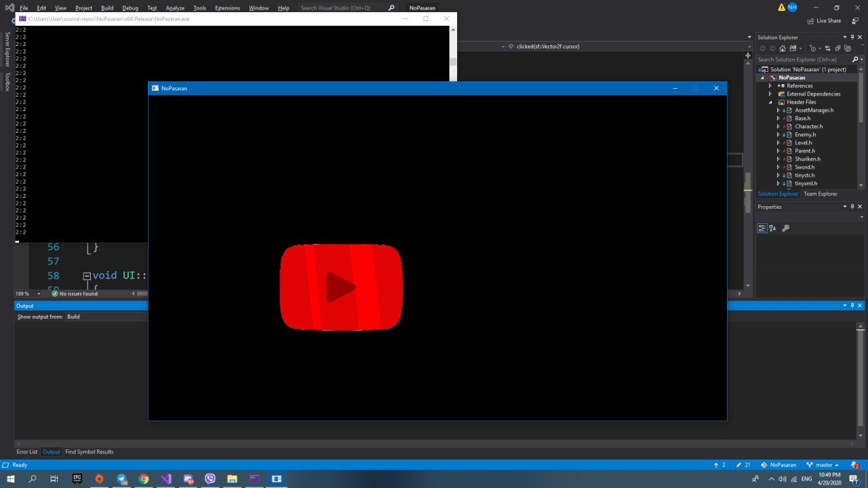Collapse the NoPasaran project node
The width and height of the screenshot is (868, 488).
click(x=762, y=78)
